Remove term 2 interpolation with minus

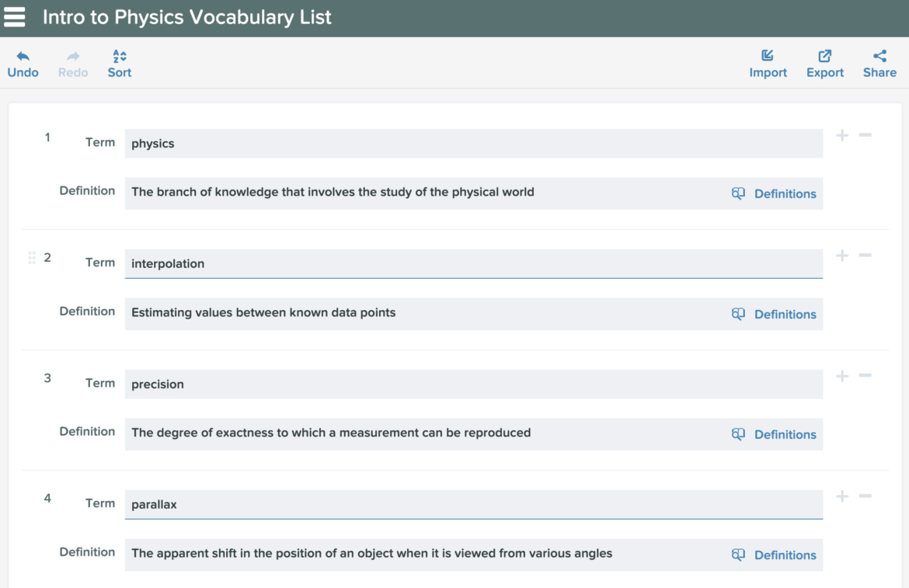[865, 256]
